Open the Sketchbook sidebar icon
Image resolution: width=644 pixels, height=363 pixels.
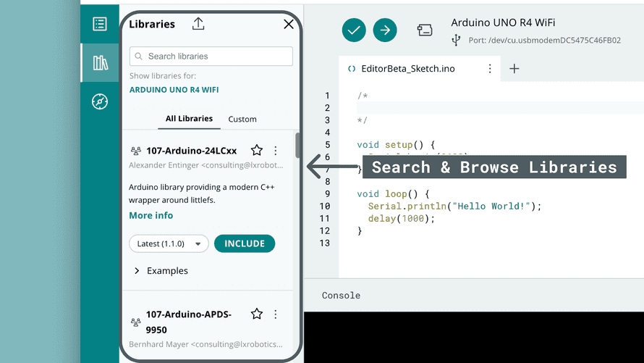100,23
